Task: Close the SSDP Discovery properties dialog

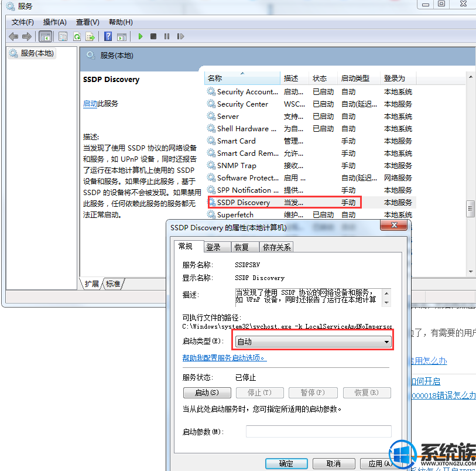Action: click(393, 225)
